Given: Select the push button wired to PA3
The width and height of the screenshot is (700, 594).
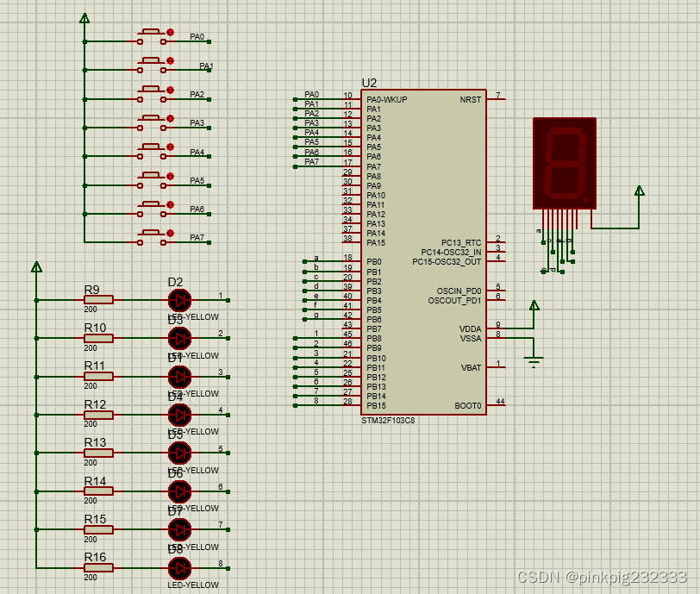Looking at the screenshot, I should (152, 122).
